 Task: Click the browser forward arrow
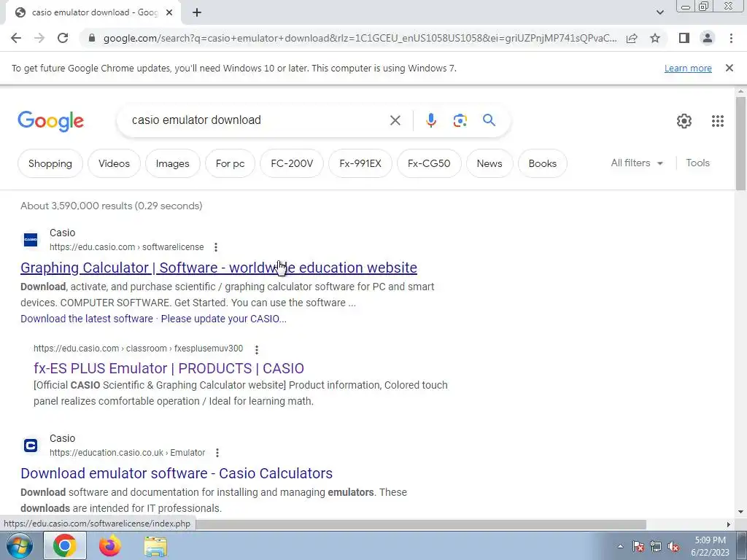pos(39,38)
